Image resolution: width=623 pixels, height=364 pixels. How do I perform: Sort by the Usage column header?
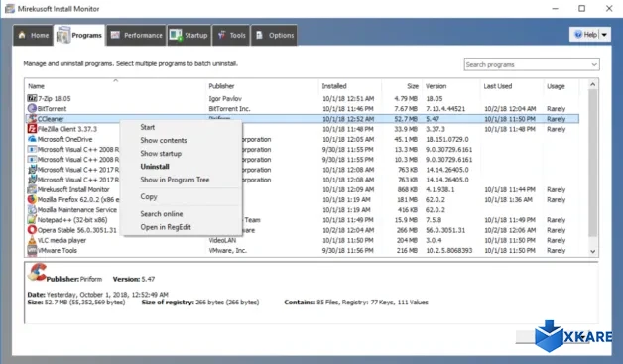click(556, 86)
